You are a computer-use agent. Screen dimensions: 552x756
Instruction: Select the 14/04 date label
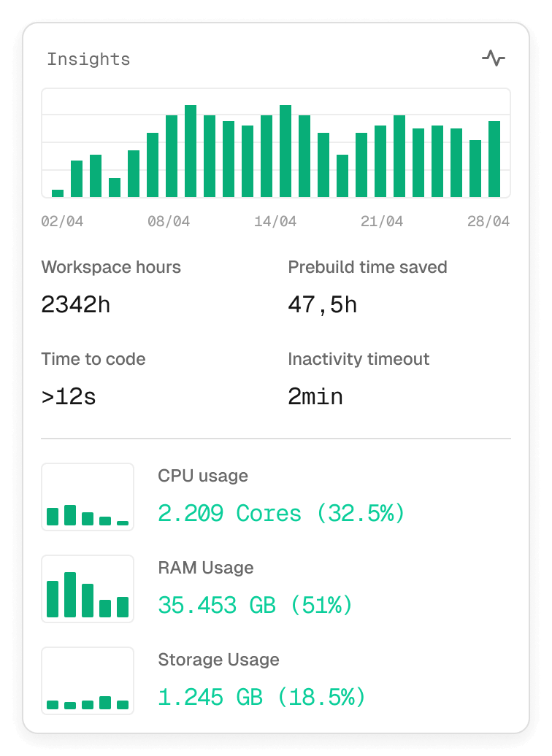[275, 222]
